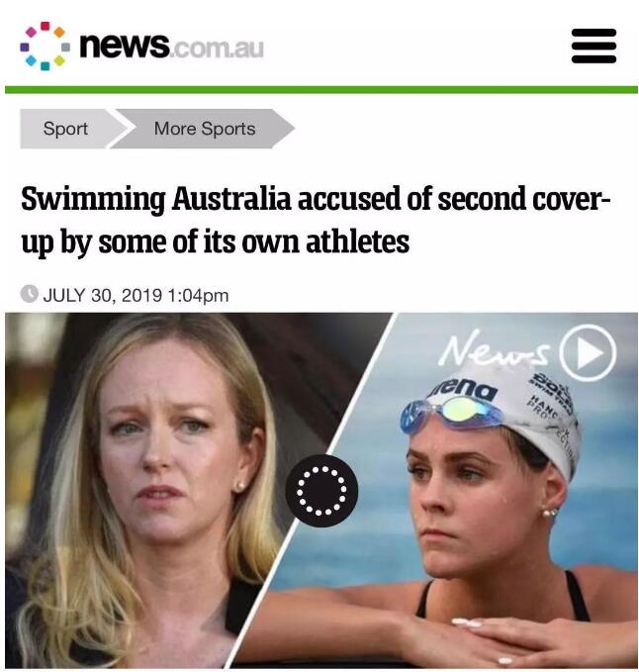Click the clock icon beside the date
The height and width of the screenshot is (672, 639).
(29, 294)
